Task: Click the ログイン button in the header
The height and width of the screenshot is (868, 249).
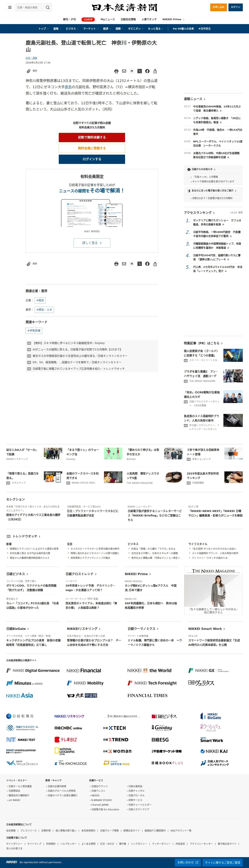Action: (x=236, y=7)
